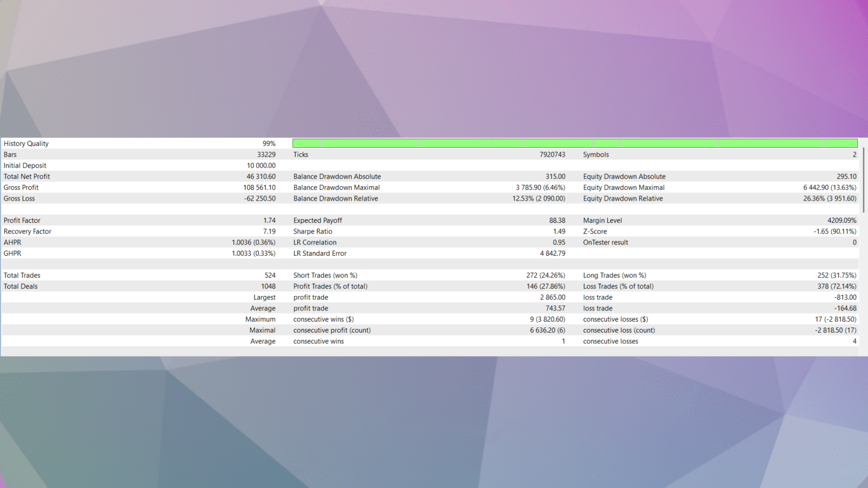Click the Equity Drawdown Relative value
The image size is (868, 488).
(x=830, y=198)
